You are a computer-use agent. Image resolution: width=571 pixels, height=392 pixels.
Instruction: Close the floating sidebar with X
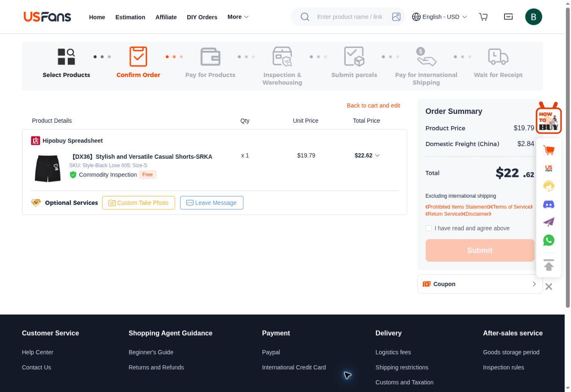point(549,287)
